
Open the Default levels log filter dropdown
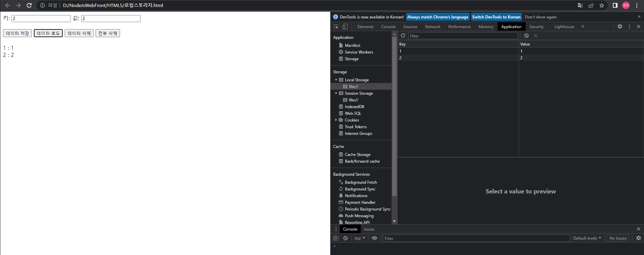coord(587,238)
